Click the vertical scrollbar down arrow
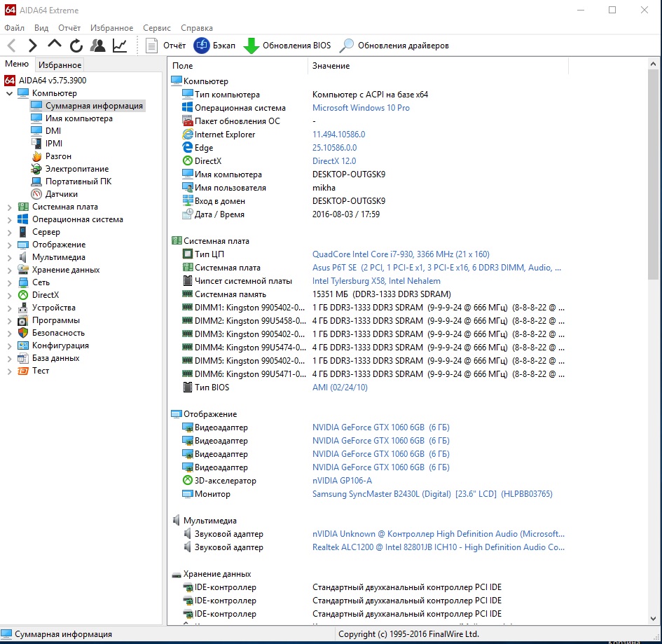662x644 pixels. [x=653, y=619]
